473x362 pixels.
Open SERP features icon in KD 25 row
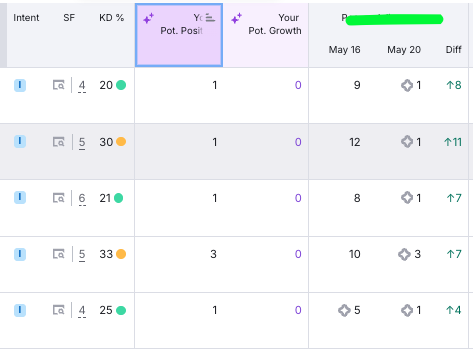tap(59, 310)
